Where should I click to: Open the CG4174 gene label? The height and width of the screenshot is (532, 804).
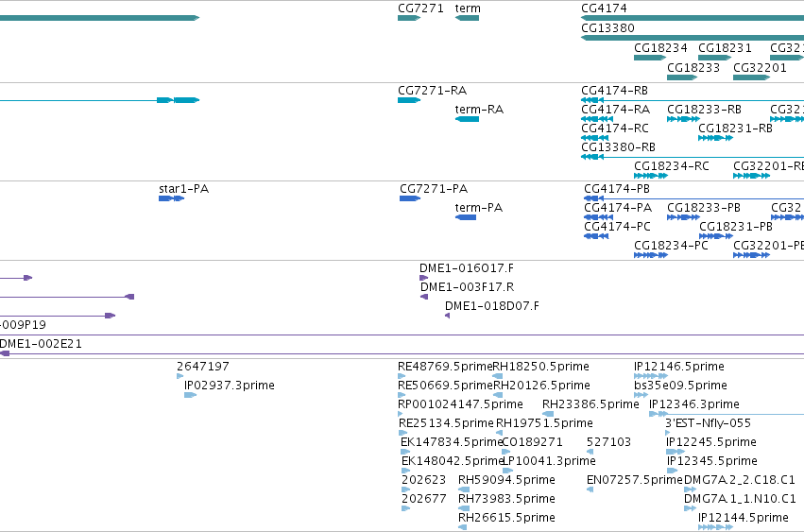[604, 9]
